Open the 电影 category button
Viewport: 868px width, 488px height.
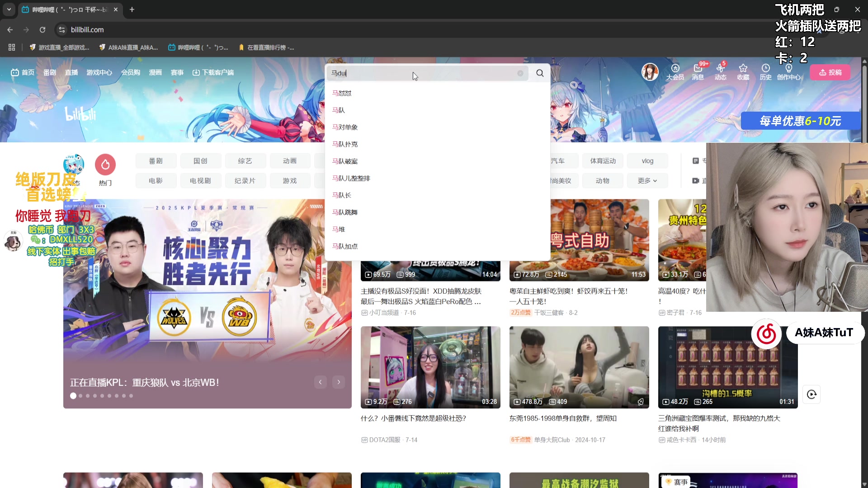coord(156,181)
